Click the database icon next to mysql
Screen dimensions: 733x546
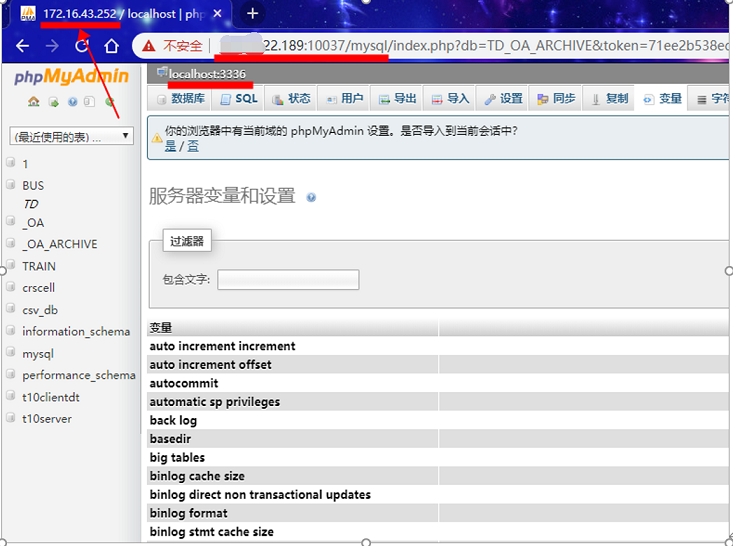pyautogui.click(x=11, y=352)
